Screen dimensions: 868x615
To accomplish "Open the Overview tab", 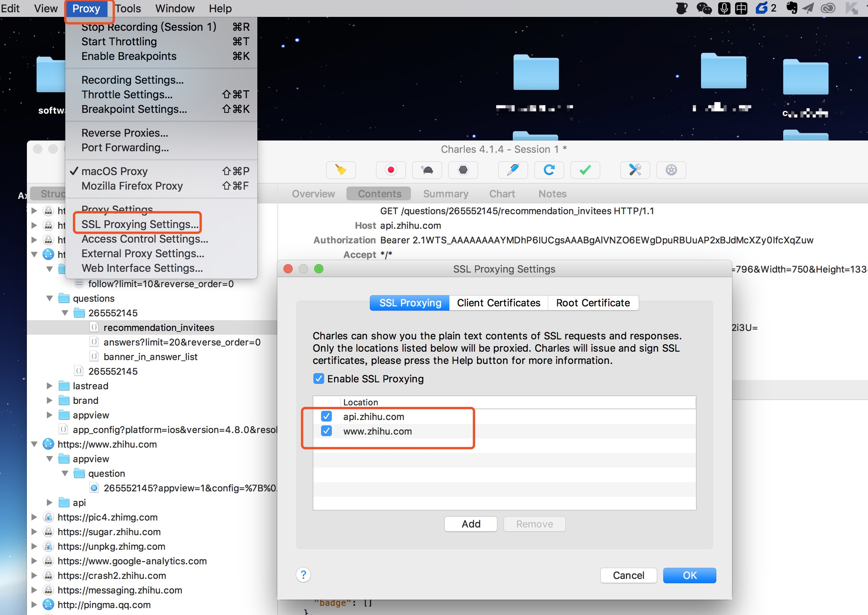I will pyautogui.click(x=313, y=194).
